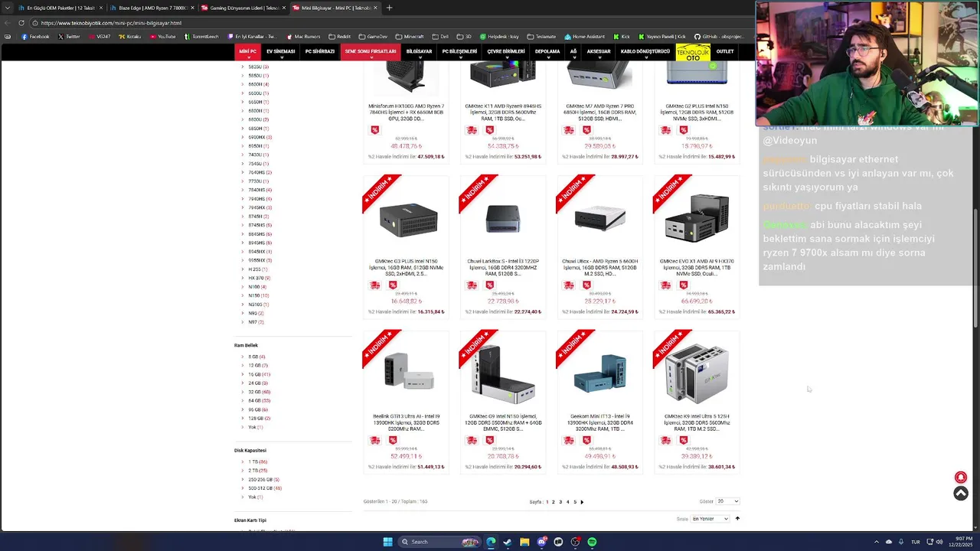
Task: Go to results page 3
Action: pos(560,502)
